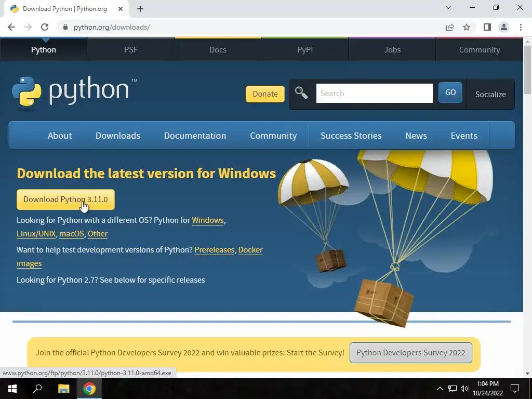Follow the Windows link
The width and height of the screenshot is (532, 399).
[x=208, y=220]
